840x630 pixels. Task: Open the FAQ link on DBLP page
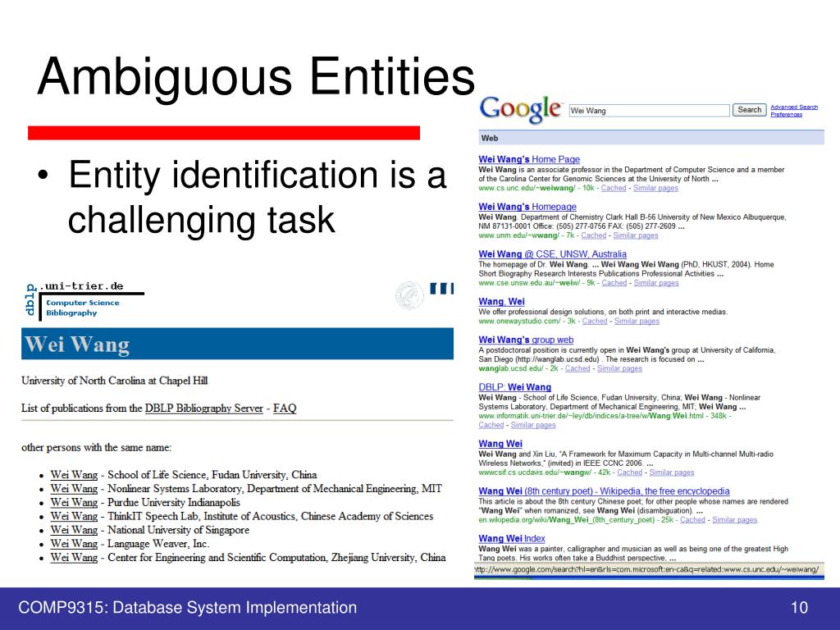[x=285, y=409]
